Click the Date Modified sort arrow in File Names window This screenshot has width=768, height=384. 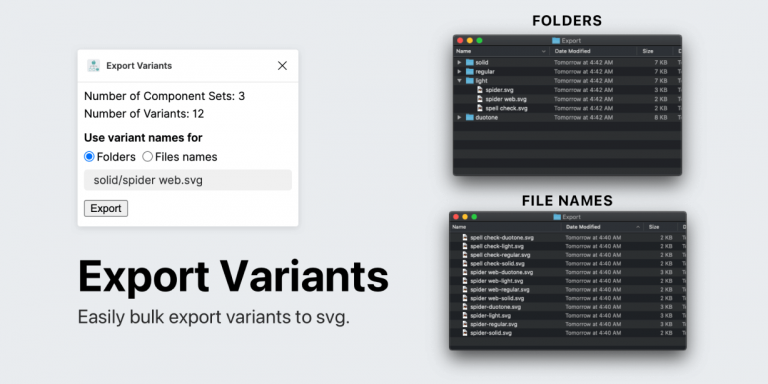coord(638,227)
